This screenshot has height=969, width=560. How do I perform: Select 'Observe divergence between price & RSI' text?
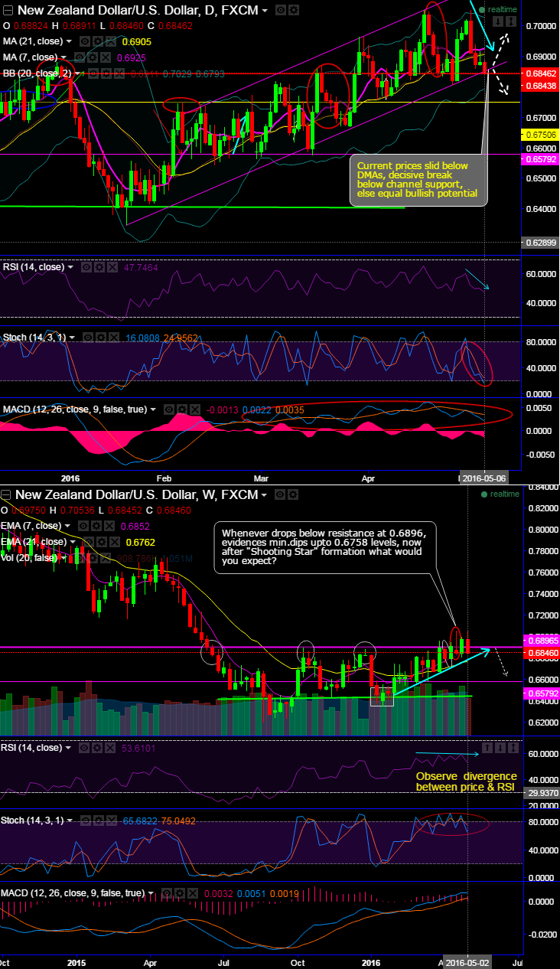[466, 781]
